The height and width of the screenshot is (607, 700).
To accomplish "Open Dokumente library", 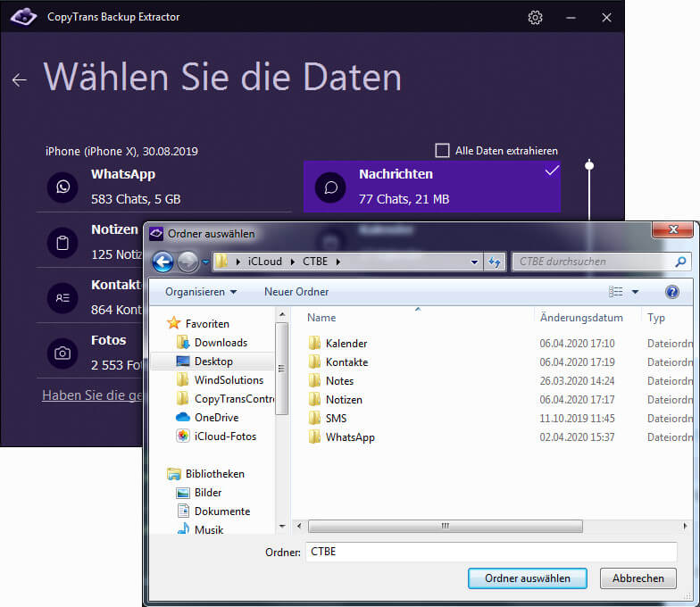I will pyautogui.click(x=213, y=511).
